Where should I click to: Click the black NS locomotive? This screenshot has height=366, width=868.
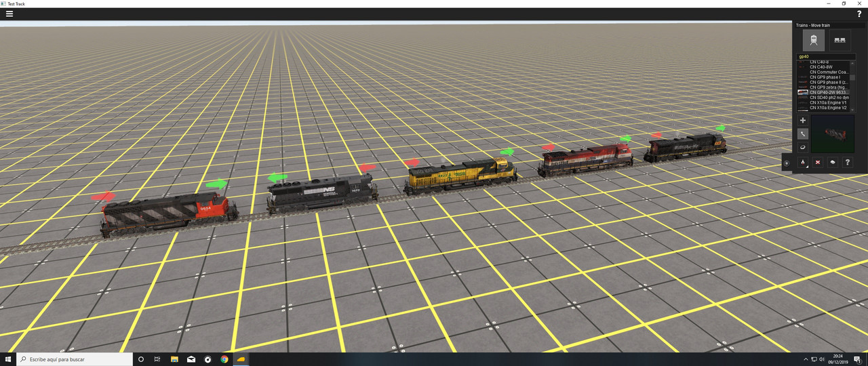[323, 193]
